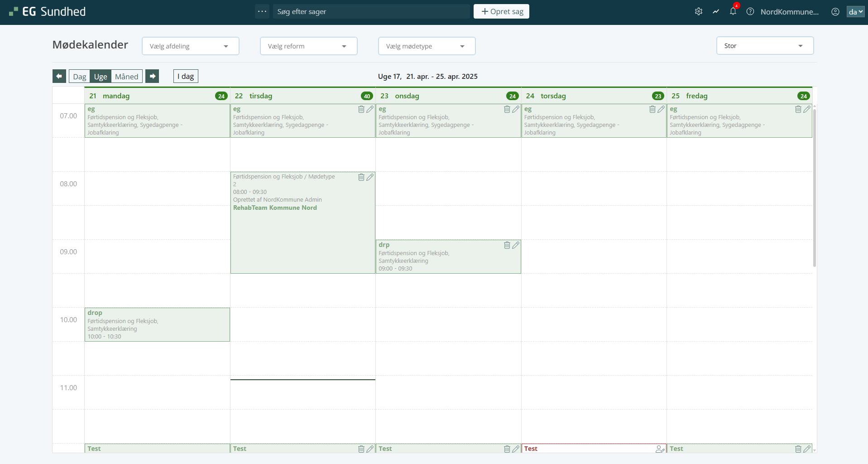Jump to today with I dag
The height and width of the screenshot is (464, 868).
[186, 76]
